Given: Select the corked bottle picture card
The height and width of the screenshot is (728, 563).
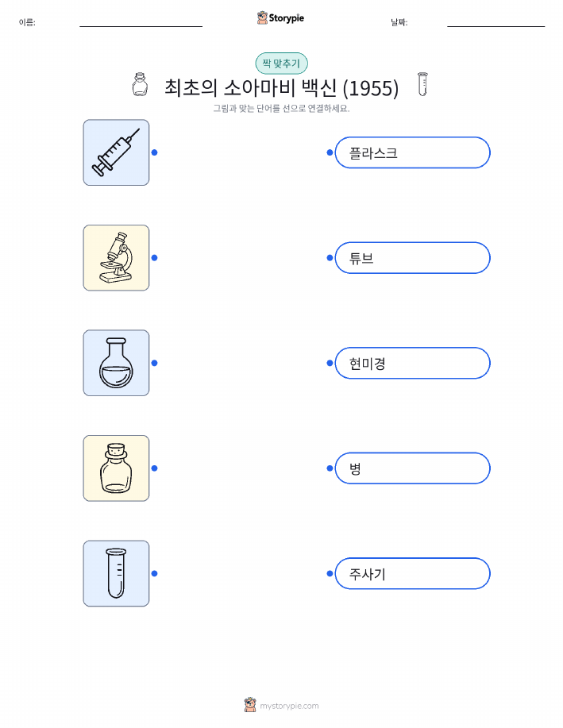Looking at the screenshot, I should tap(116, 468).
